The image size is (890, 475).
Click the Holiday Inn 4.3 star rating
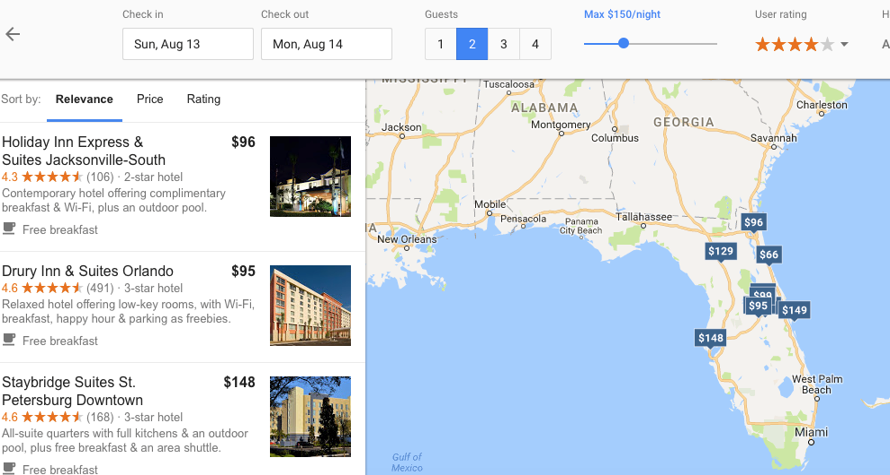43,177
